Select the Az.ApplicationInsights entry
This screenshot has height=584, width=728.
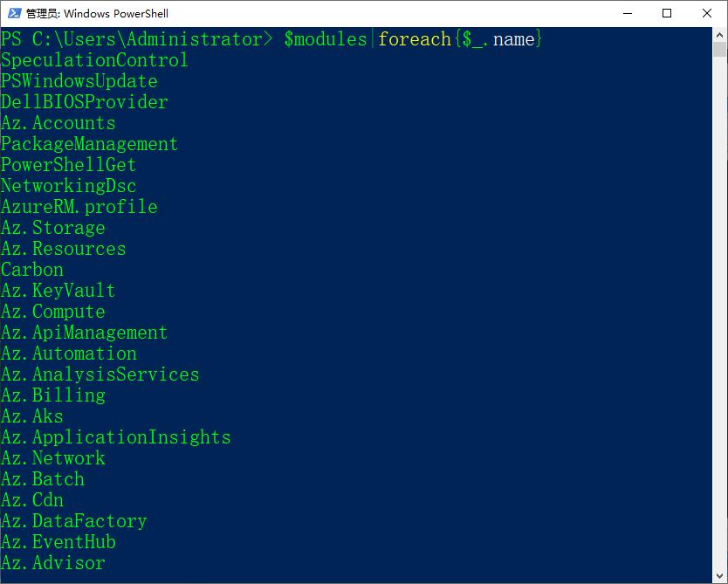(116, 436)
